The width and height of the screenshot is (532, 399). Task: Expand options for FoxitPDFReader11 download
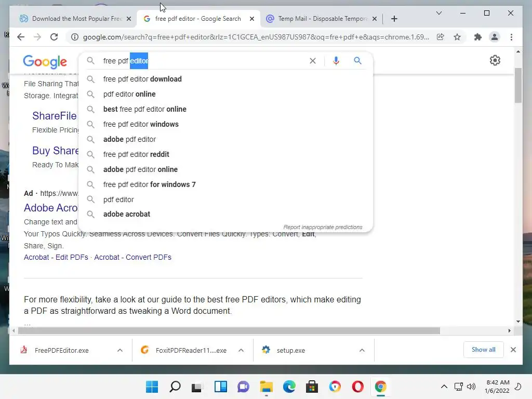coord(241,350)
